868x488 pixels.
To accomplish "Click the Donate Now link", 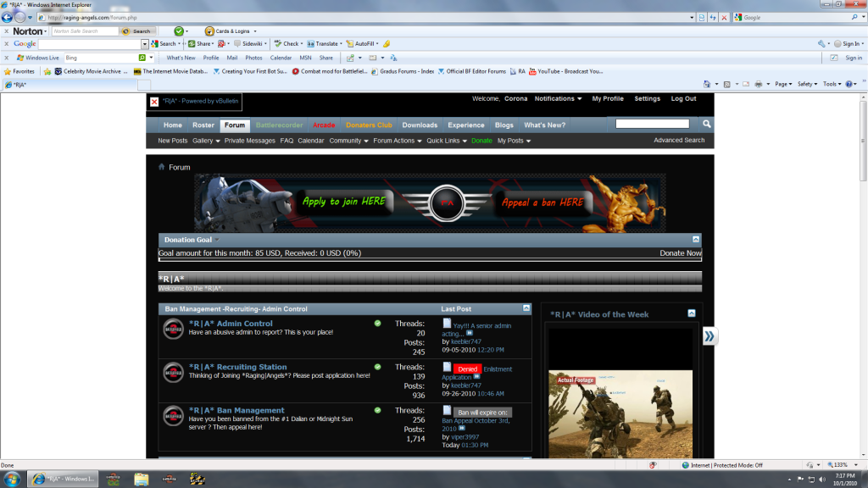I will [681, 252].
